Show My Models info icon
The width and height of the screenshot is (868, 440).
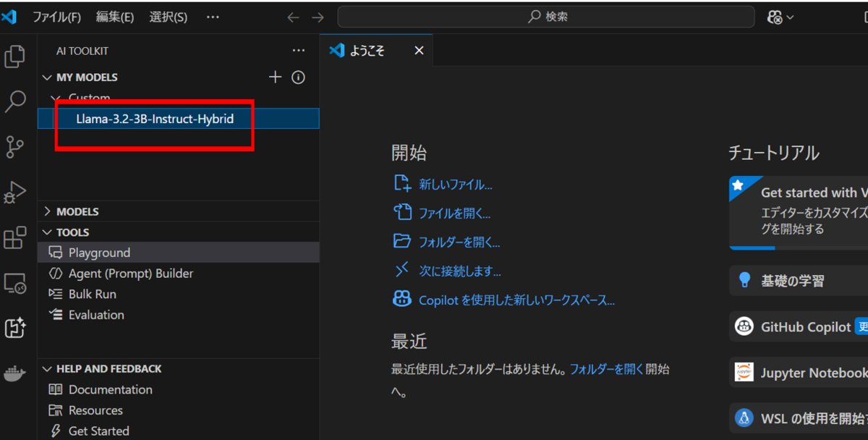(298, 77)
